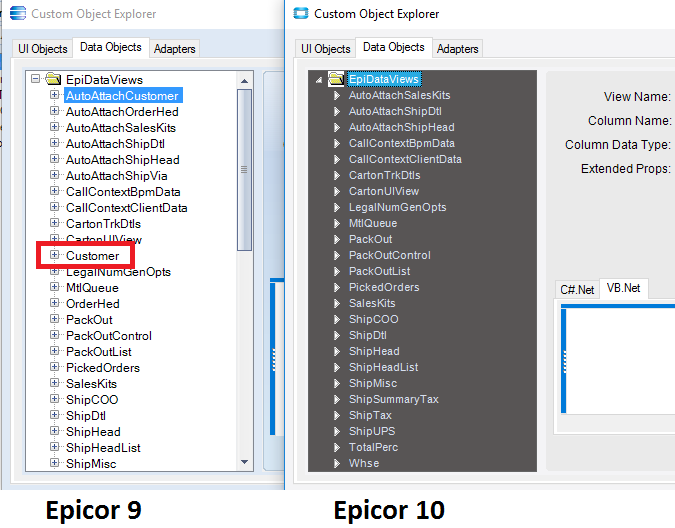This screenshot has height=528, width=675.
Task: Switch to the C#.Net code tab
Action: (577, 290)
